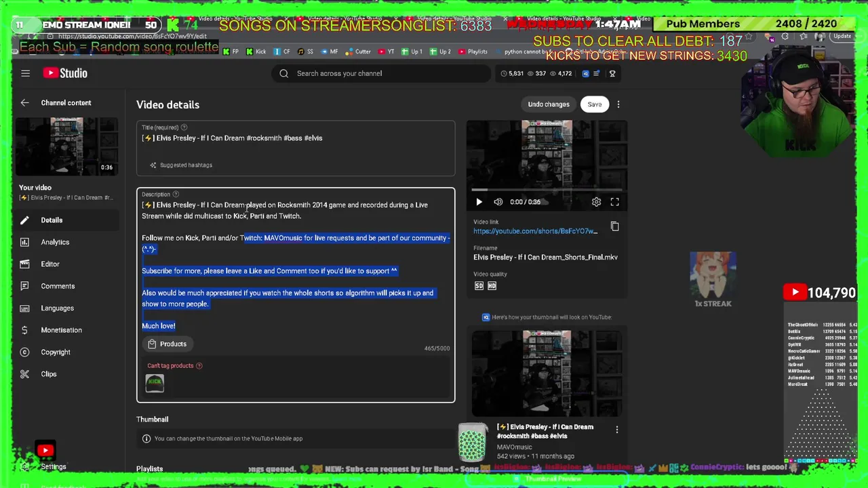This screenshot has width=868, height=488.
Task: Open the preview player settings gear
Action: pyautogui.click(x=596, y=202)
